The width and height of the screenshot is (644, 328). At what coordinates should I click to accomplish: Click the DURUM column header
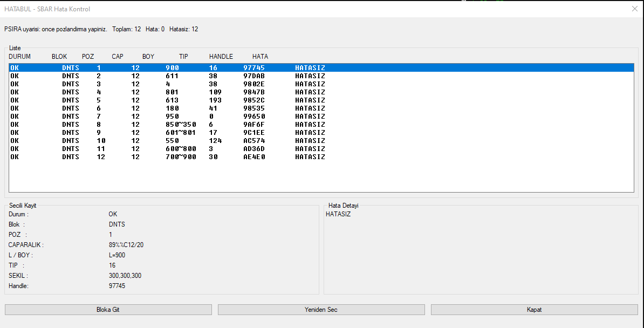click(x=20, y=57)
